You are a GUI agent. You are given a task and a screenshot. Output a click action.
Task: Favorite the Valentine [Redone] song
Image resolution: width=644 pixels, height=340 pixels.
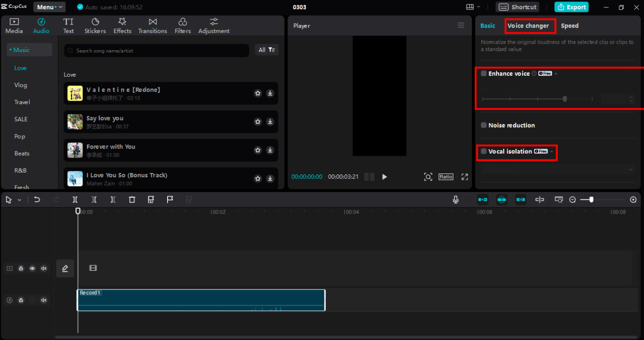point(258,93)
